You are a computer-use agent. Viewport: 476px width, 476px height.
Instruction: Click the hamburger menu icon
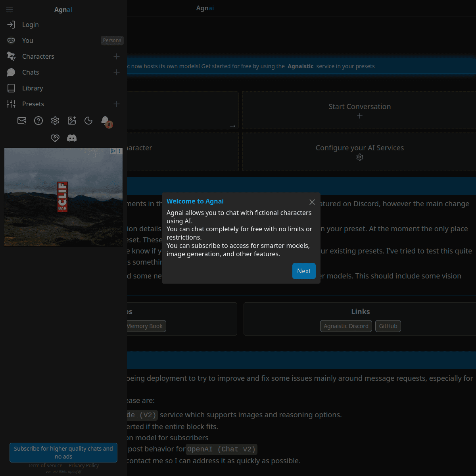pyautogui.click(x=10, y=10)
